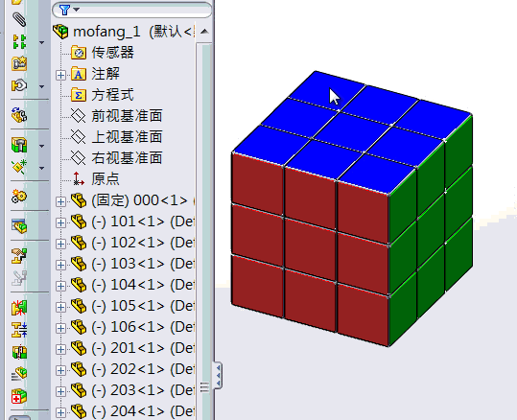
Task: Click the plane icon beside 前视基准面
Action: (x=79, y=116)
